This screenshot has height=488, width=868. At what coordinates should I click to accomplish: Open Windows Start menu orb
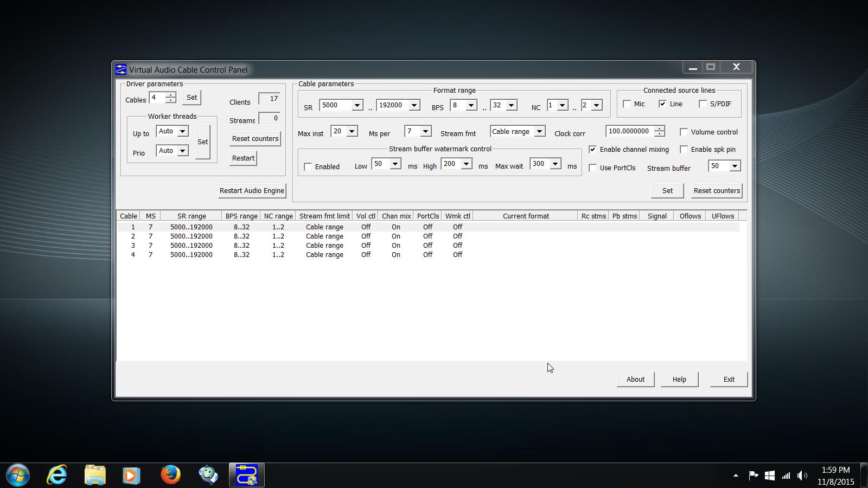point(17,476)
